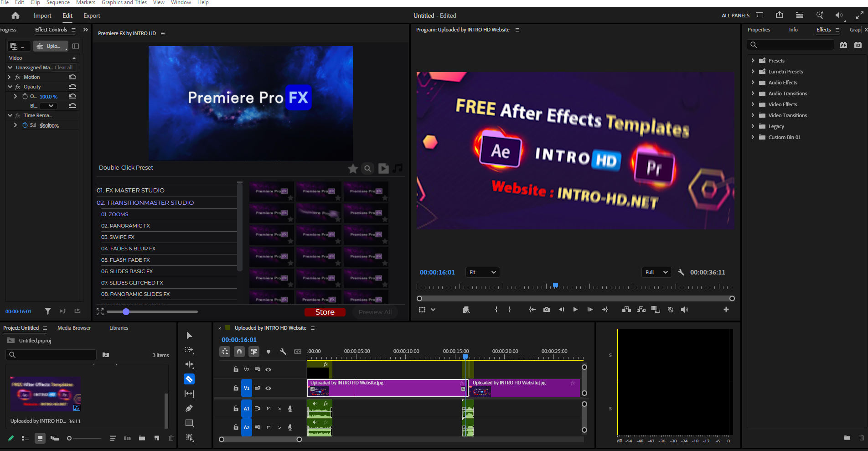Open the Sequence menu
868x451 pixels.
[58, 3]
